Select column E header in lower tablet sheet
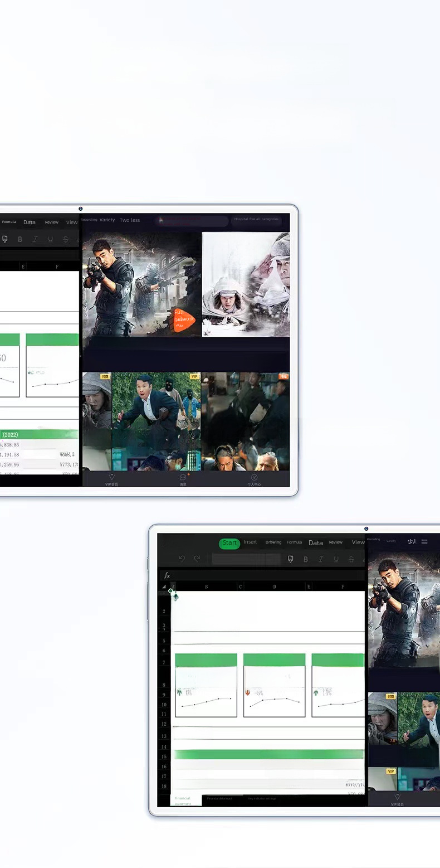The image size is (440, 868). [x=309, y=586]
